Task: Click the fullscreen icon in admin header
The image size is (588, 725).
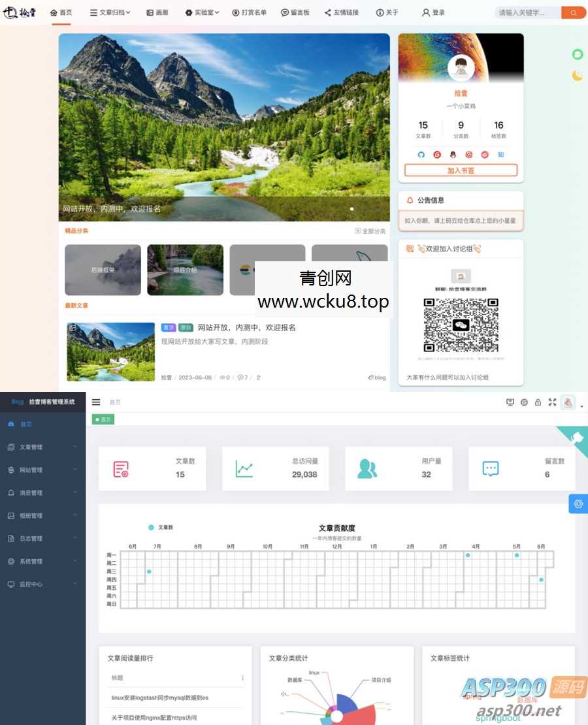Action: [551, 402]
